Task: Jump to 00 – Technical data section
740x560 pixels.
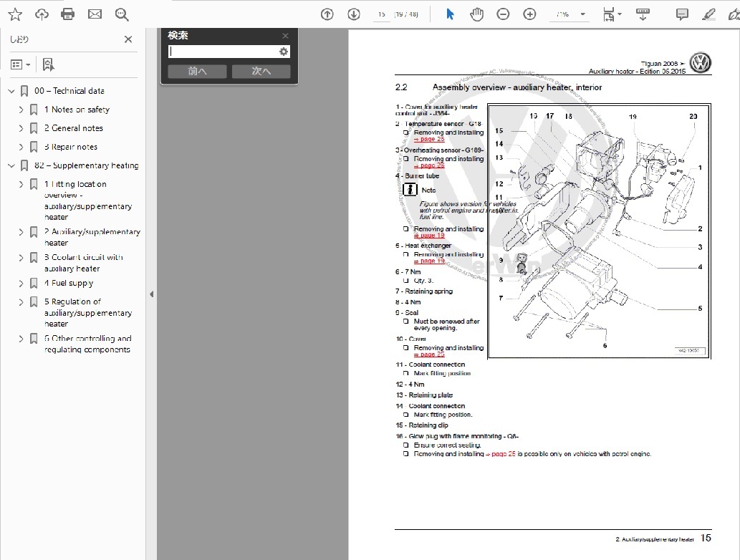Action: click(69, 91)
